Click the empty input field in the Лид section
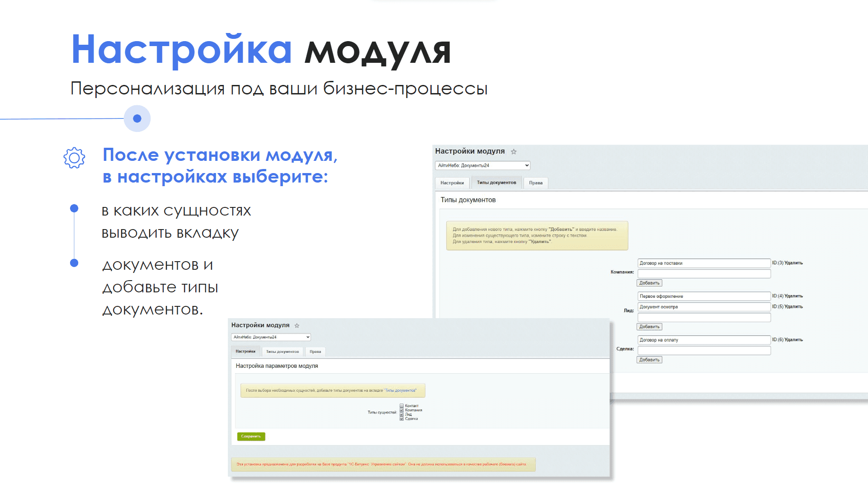Screen dimensions: 868x488 click(704, 318)
